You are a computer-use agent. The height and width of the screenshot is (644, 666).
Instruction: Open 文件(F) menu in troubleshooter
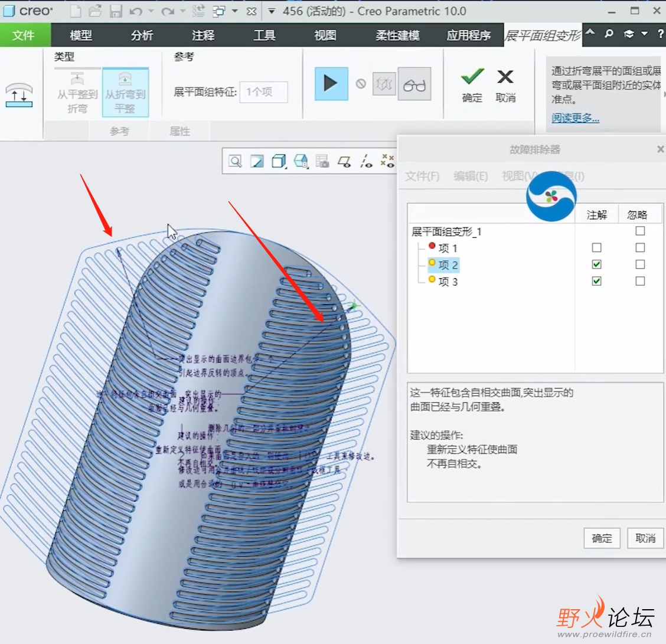[422, 176]
